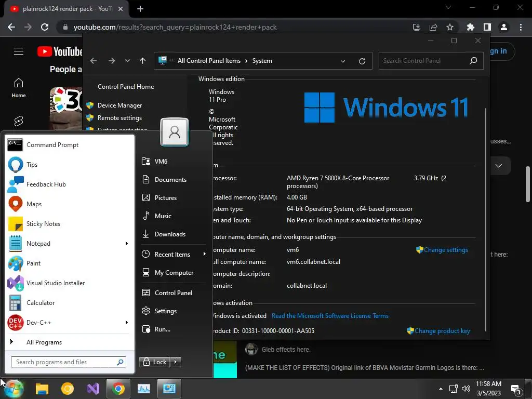Viewport: 532px width, 399px height.
Task: Open Chrome extensions puzzle icon
Action: tap(471, 27)
